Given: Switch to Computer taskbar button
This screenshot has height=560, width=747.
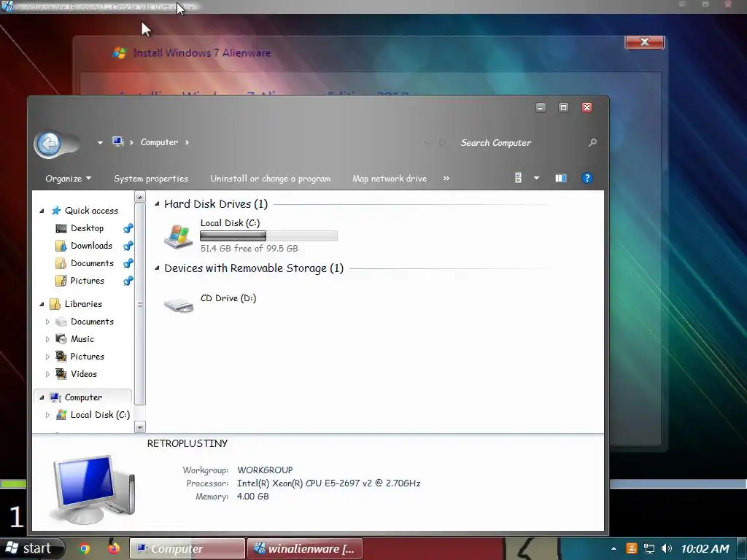Looking at the screenshot, I should pos(187,548).
